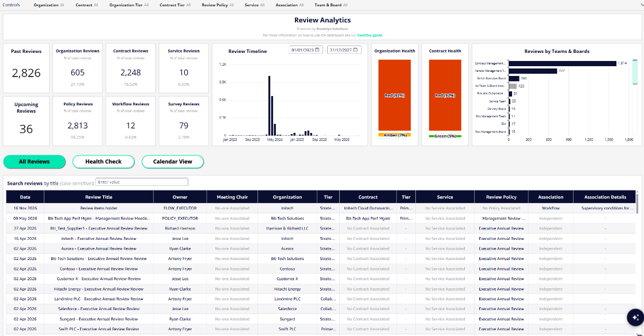The image size is (644, 336).
Task: Switch to the All Reviews tab
Action: click(x=35, y=162)
